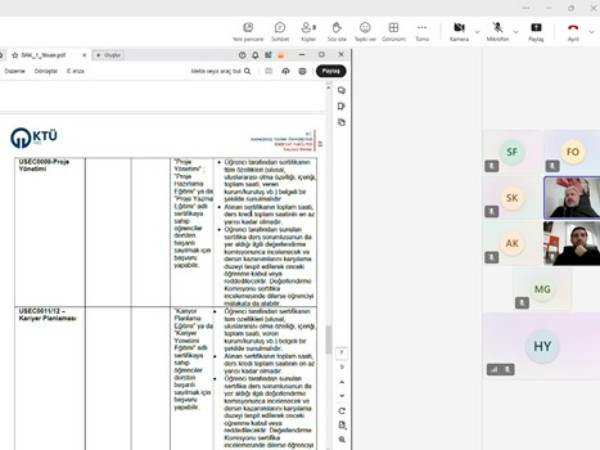
Task: Select participant HY's tile
Action: click(541, 346)
